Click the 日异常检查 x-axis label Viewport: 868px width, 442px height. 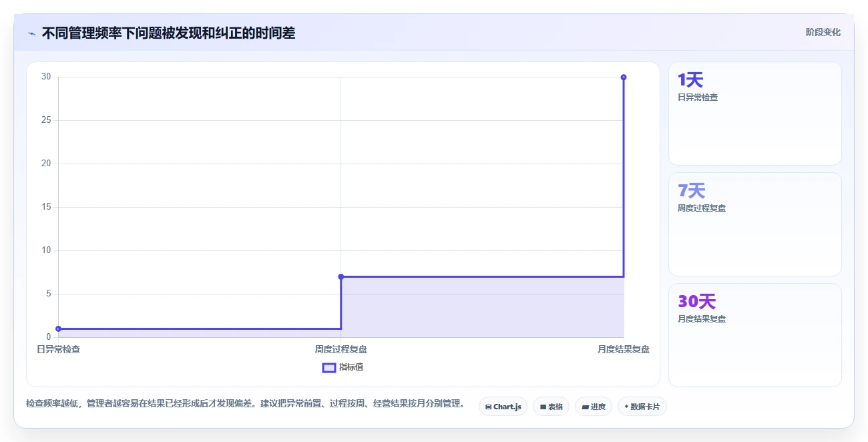59,349
